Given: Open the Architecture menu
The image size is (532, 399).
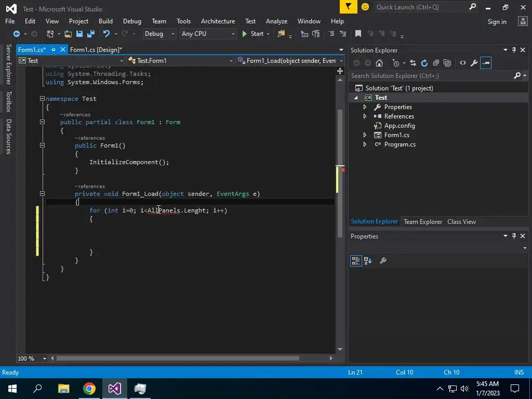Looking at the screenshot, I should [218, 21].
